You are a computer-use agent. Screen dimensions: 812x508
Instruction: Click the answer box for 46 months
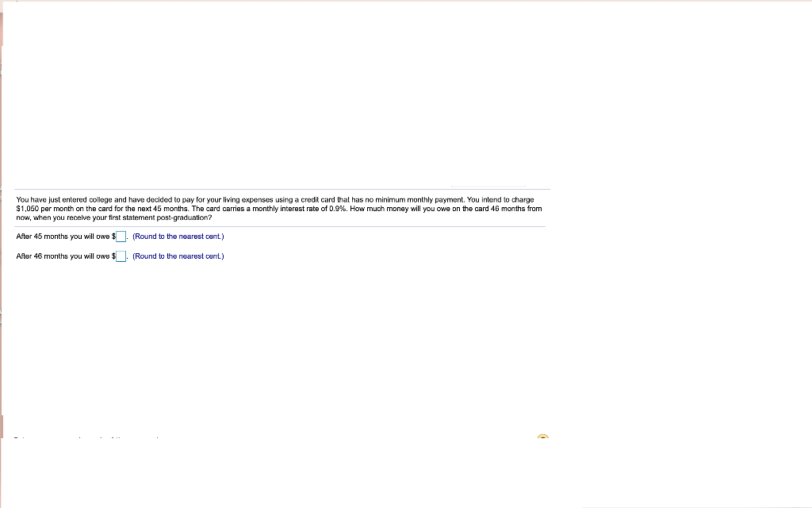point(121,256)
